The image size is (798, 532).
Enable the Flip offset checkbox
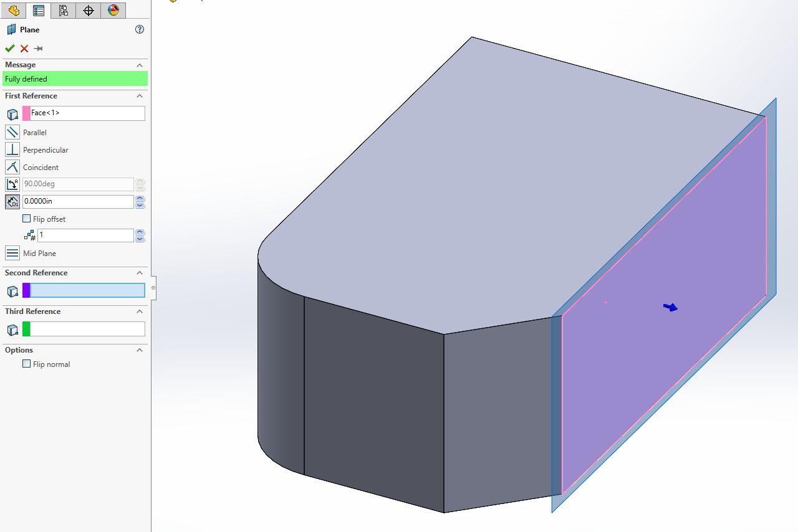[x=26, y=219]
